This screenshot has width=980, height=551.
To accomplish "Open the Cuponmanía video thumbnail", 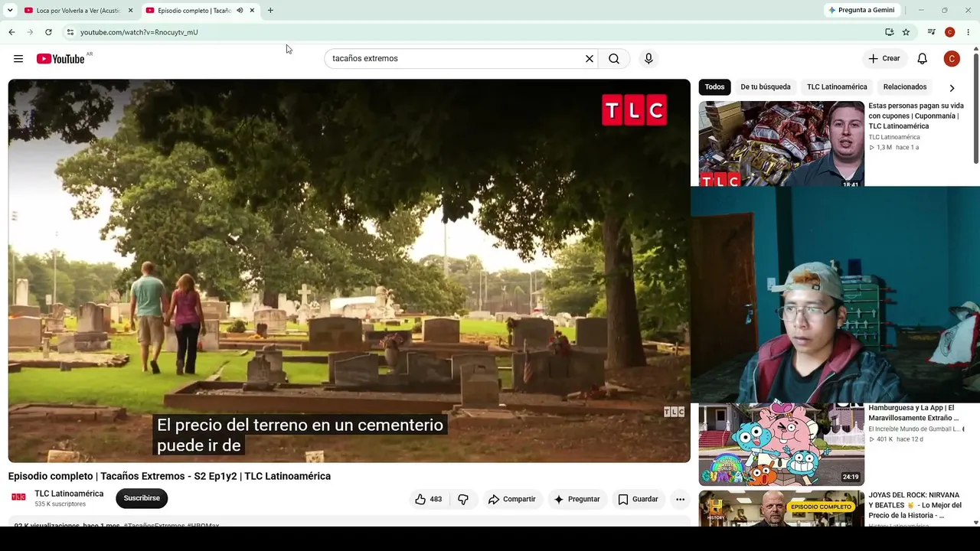I will [781, 144].
